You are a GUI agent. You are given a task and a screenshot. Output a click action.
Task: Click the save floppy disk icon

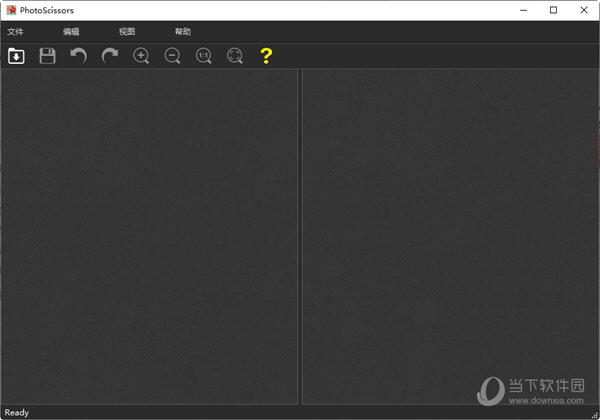[47, 56]
